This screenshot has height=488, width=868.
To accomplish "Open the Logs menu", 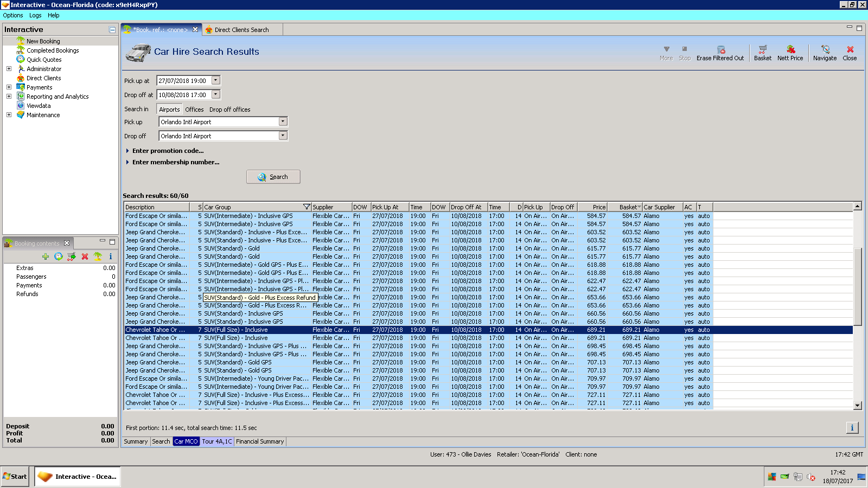I will point(35,15).
